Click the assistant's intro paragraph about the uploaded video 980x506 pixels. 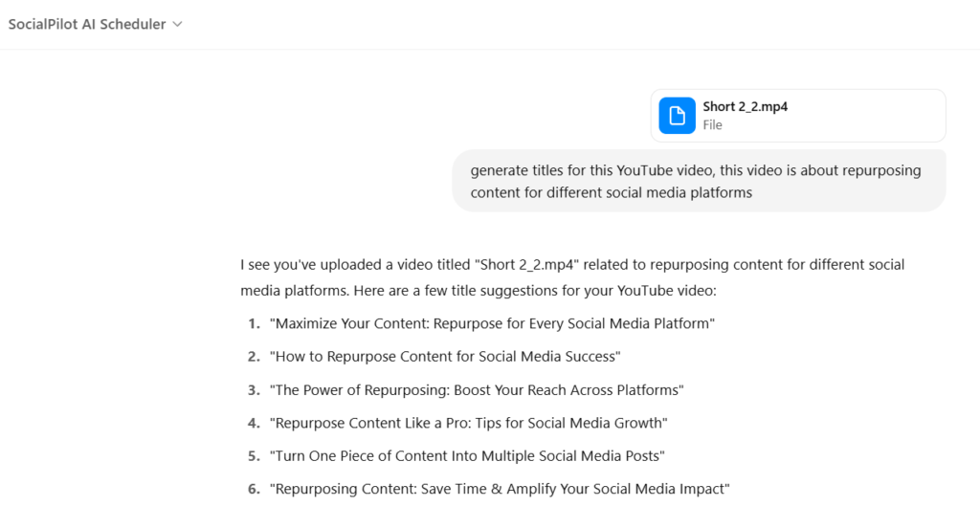coord(572,277)
